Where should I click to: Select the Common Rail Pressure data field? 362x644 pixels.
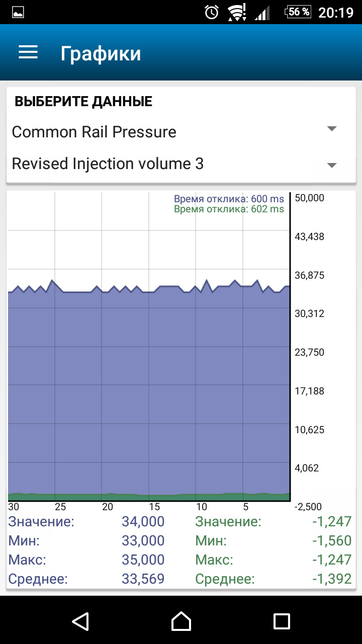pos(94,132)
